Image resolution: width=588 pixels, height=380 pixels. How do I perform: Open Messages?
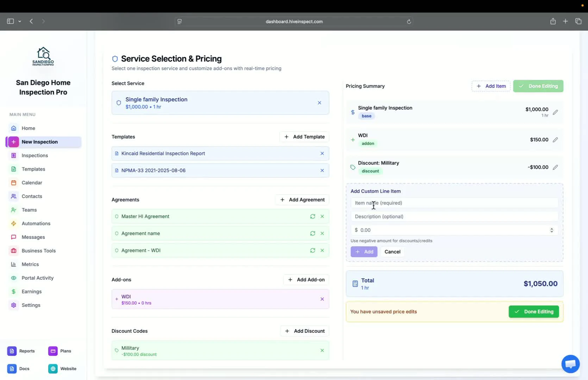[33, 237]
